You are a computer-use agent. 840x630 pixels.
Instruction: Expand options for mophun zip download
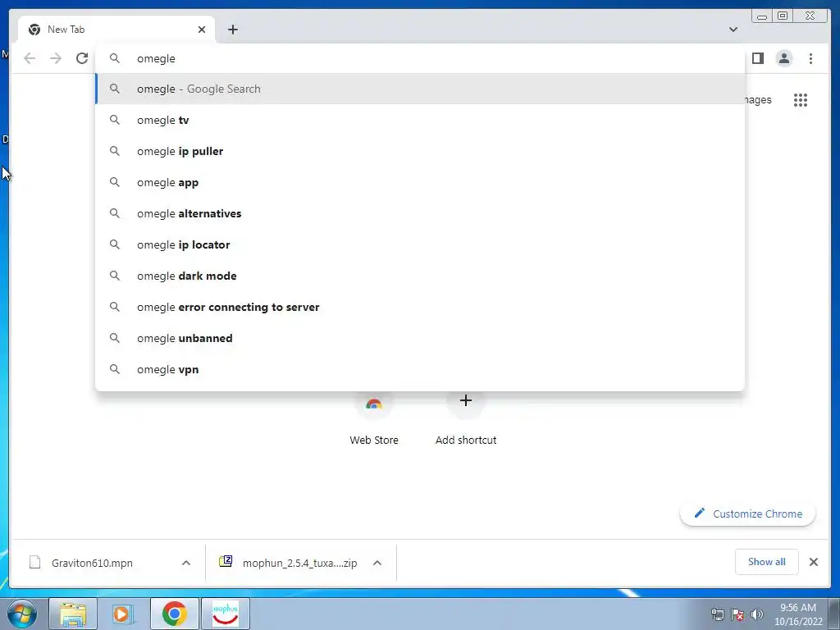coord(377,563)
